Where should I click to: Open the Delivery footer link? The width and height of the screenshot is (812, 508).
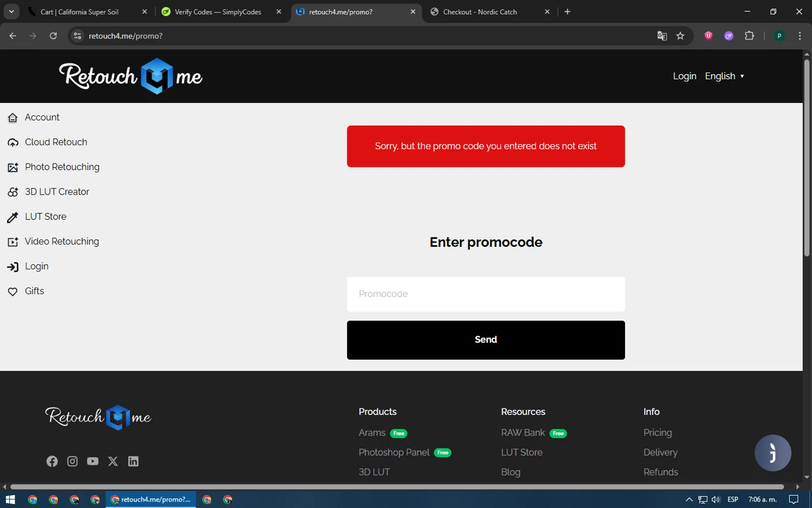tap(660, 453)
